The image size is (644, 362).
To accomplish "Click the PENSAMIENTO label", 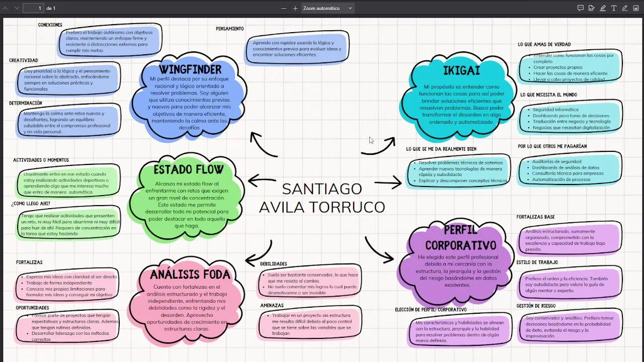I will (x=230, y=29).
